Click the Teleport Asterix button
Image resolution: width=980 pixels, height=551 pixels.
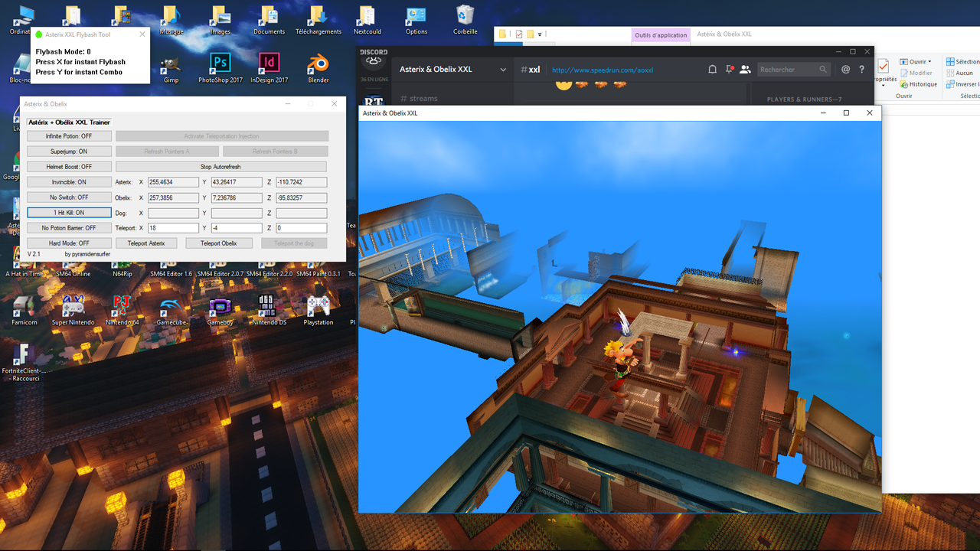pyautogui.click(x=146, y=243)
